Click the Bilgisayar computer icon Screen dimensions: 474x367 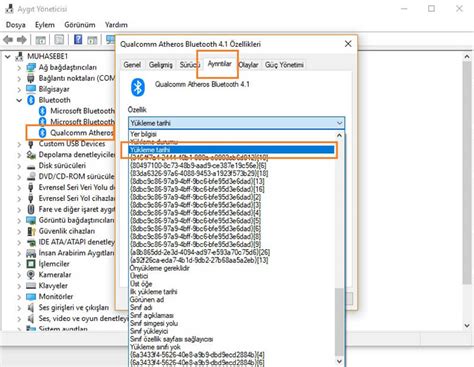point(31,89)
